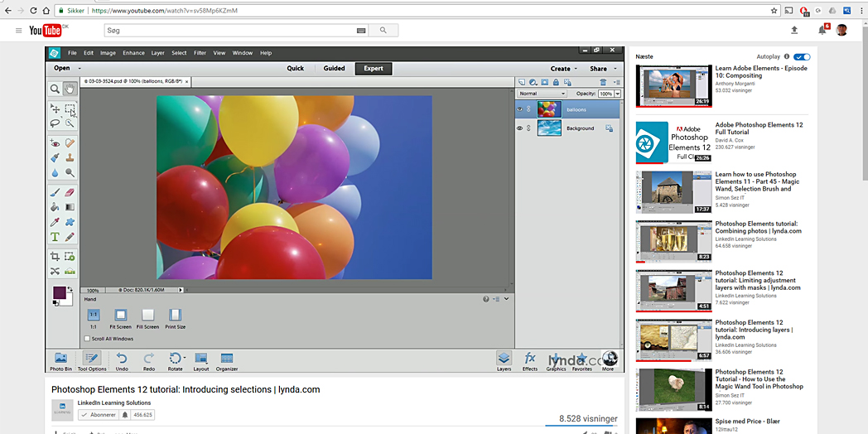Click the Fit Screen button
Image resolution: width=868 pixels, height=434 pixels.
(x=120, y=316)
